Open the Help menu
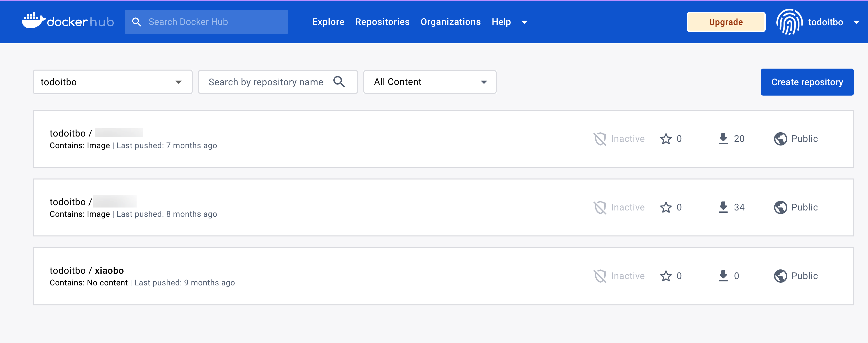 coord(501,22)
